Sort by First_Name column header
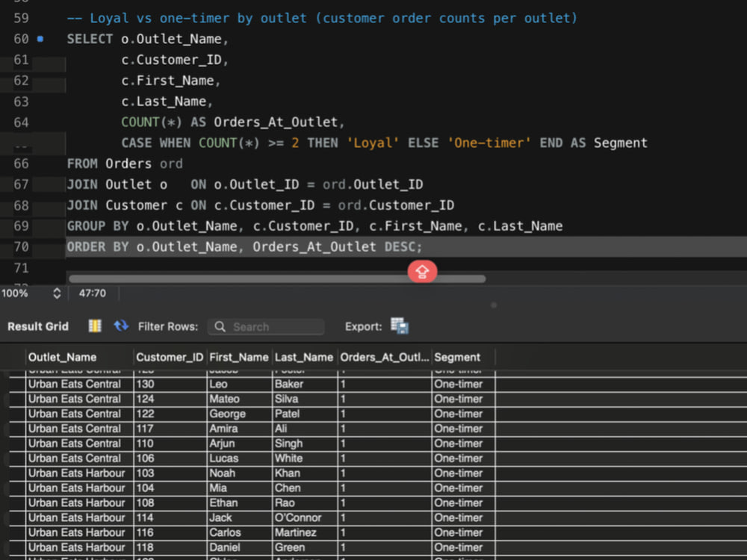The image size is (747, 560). click(239, 357)
